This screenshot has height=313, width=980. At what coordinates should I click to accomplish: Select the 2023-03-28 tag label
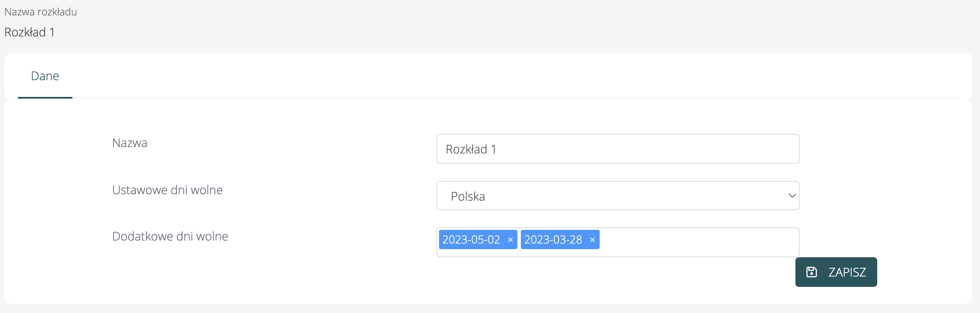coord(553,240)
